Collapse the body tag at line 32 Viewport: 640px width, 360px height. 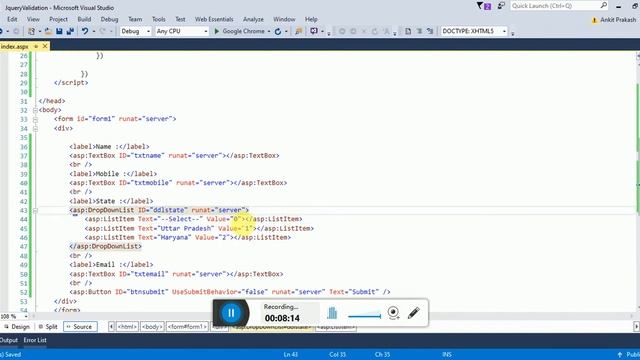click(x=35, y=110)
